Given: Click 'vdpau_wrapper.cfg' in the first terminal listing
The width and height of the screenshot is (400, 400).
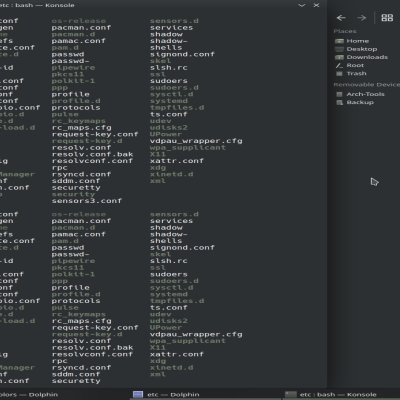Looking at the screenshot, I should click(x=196, y=141).
